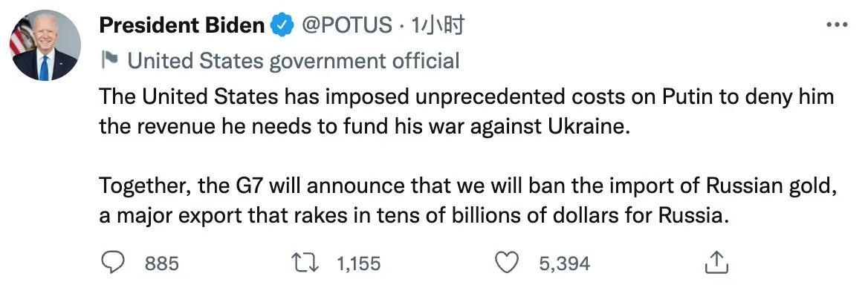The height and width of the screenshot is (285, 868).
Task: Click the @POTUS handle
Action: tap(346, 25)
